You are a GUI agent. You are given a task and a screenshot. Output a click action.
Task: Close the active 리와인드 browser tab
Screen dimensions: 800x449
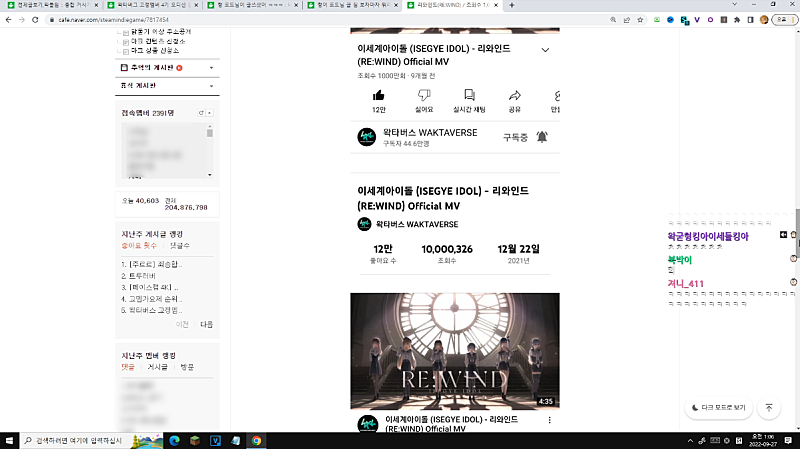tap(495, 5)
